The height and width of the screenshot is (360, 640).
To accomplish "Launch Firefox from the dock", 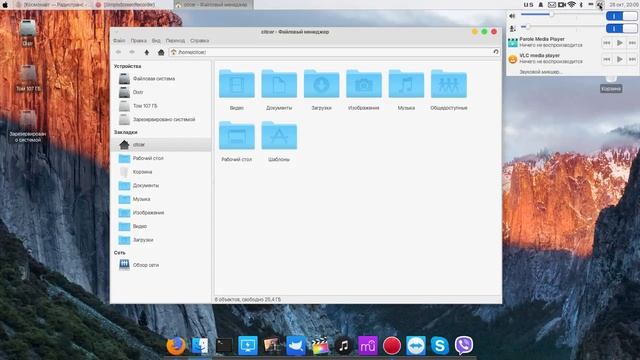I will click(x=176, y=346).
